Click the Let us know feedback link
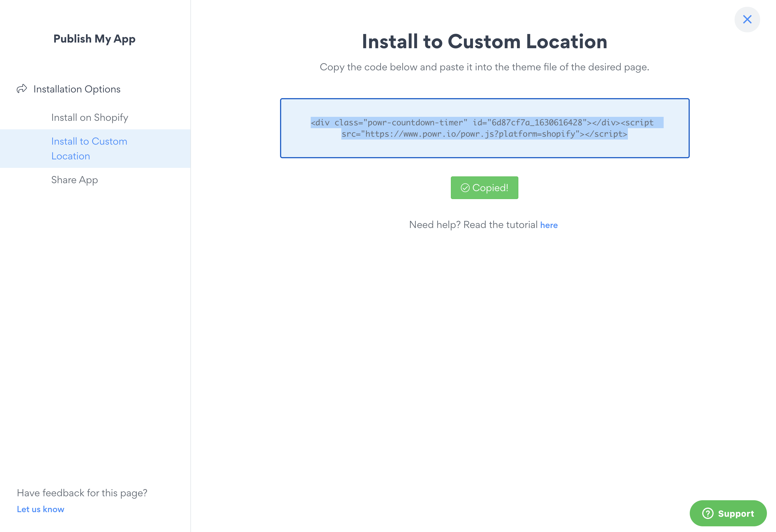The height and width of the screenshot is (532, 776). [x=40, y=509]
